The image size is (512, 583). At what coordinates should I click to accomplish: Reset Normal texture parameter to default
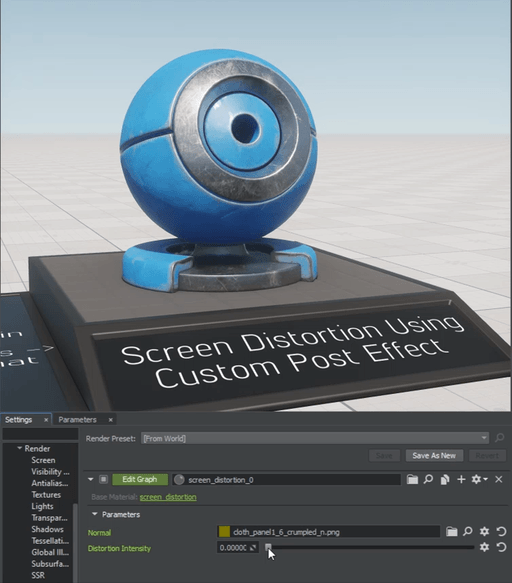pyautogui.click(x=501, y=532)
